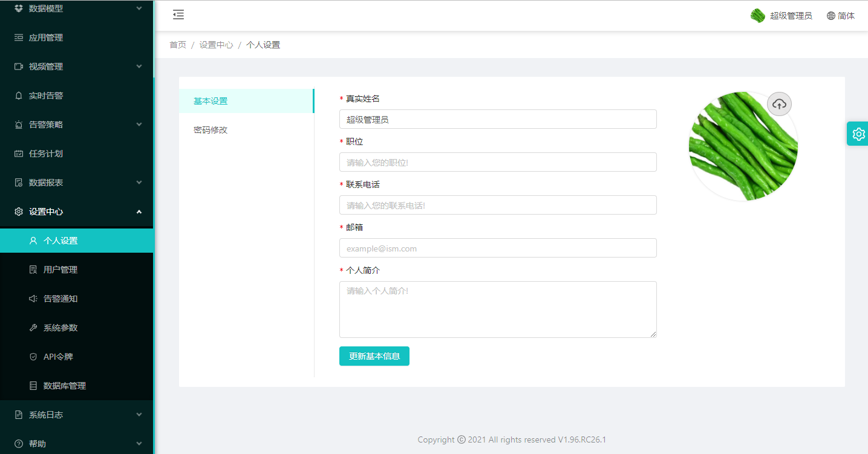
Task: Go to 首页 via breadcrumb
Action: coord(178,45)
